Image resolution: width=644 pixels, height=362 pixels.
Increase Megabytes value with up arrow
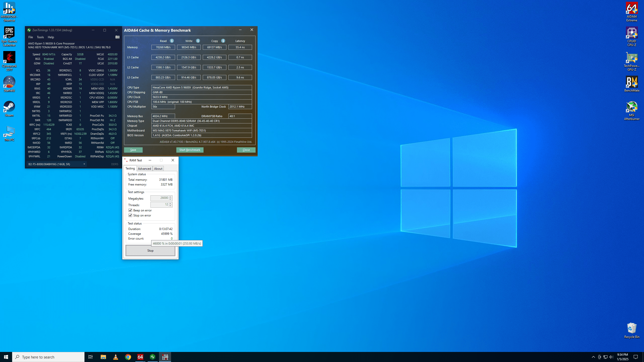pos(170,197)
